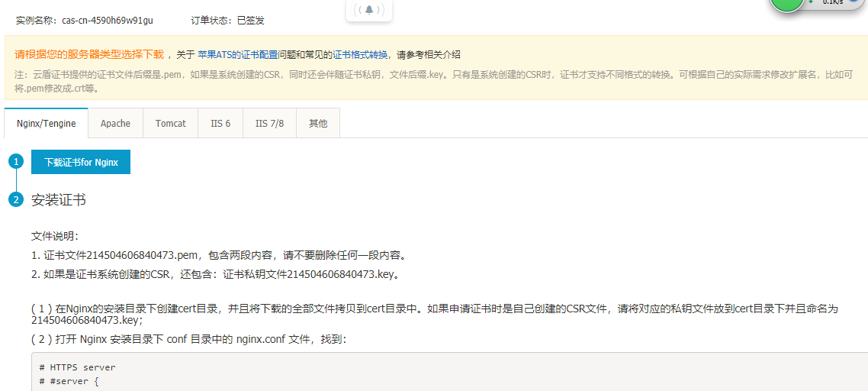Click the step 1 circle marker
This screenshot has width=868, height=391.
(16, 162)
